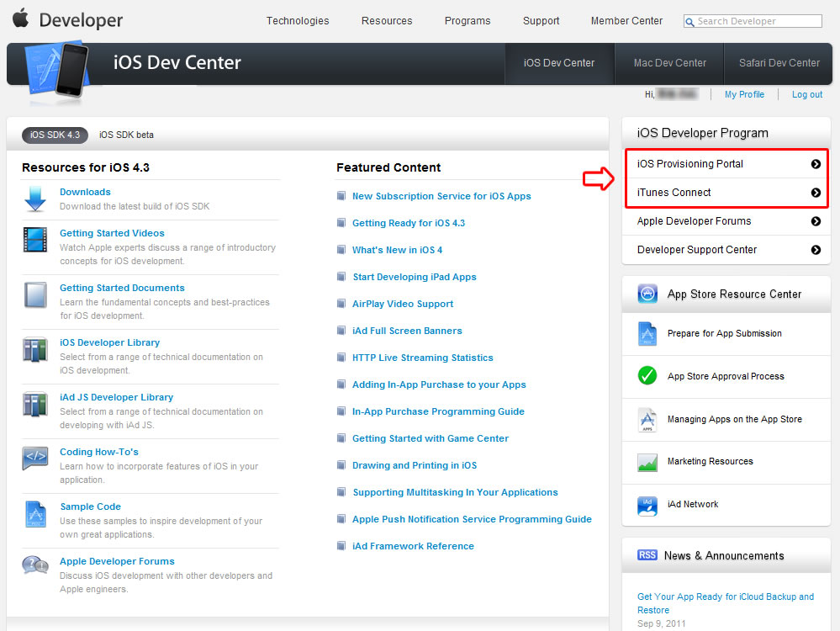Click the RSS feed icon
840x631 pixels.
[647, 555]
